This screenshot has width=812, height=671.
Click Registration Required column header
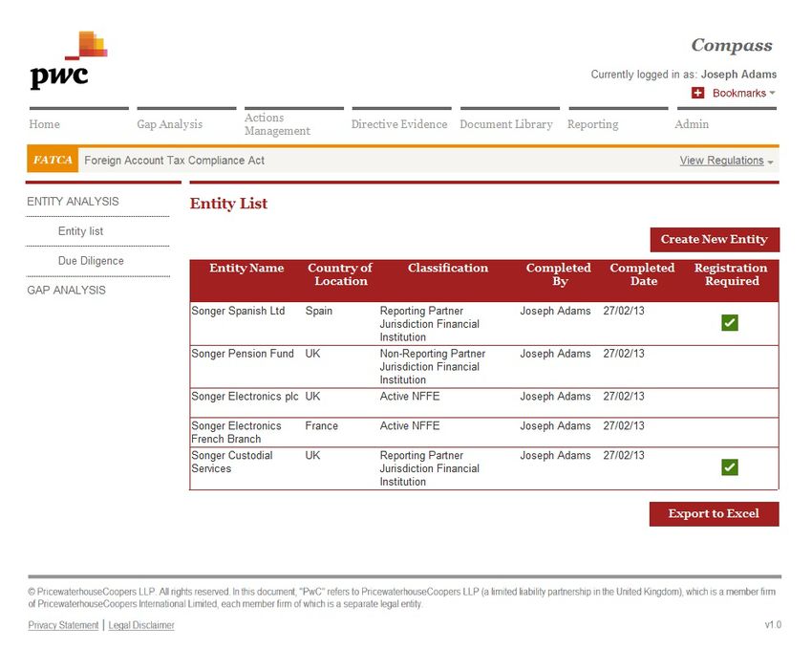coord(731,274)
